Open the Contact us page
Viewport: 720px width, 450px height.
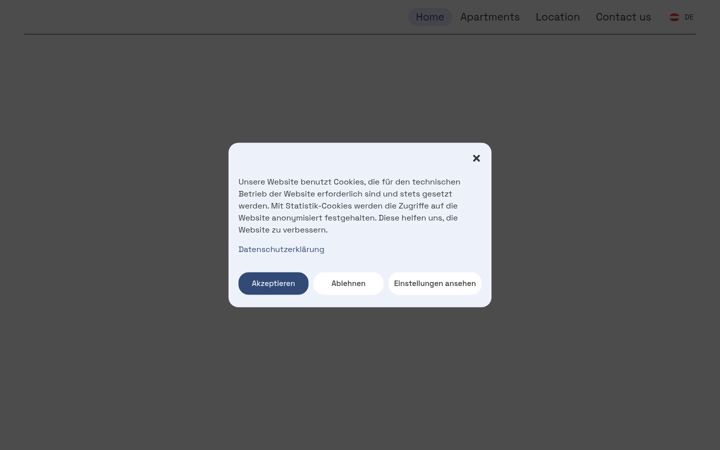(x=623, y=17)
